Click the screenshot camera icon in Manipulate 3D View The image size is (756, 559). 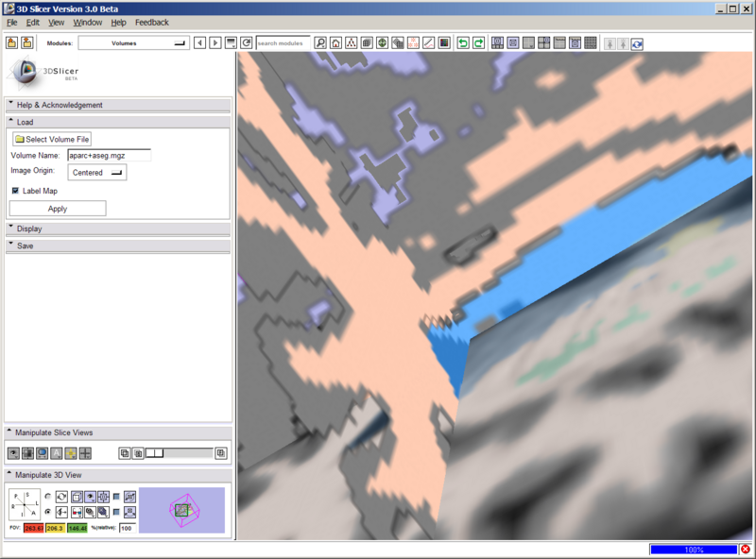pos(130,511)
